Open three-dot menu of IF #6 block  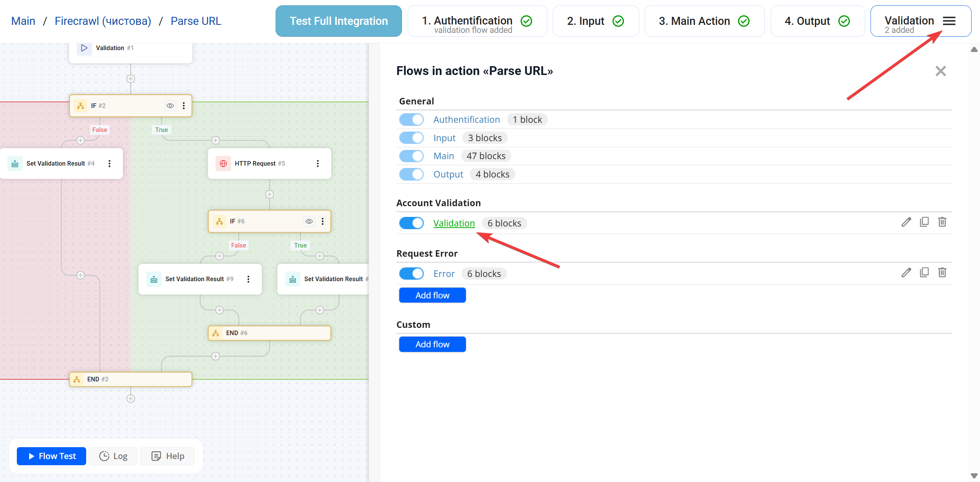(x=323, y=221)
